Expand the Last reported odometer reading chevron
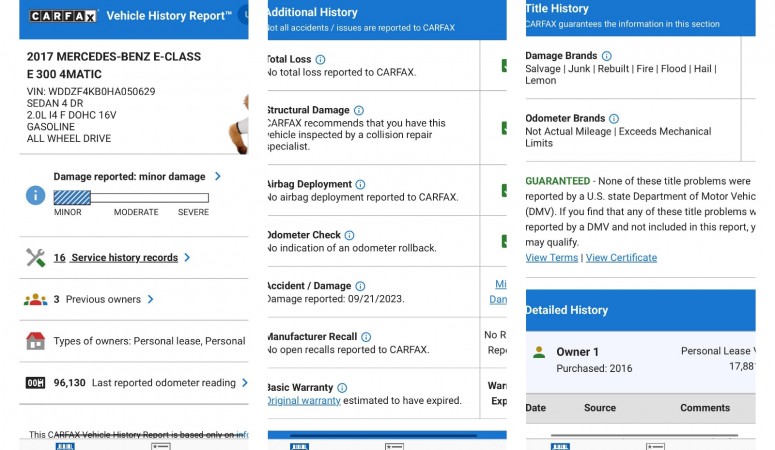The width and height of the screenshot is (775, 450). point(245,383)
